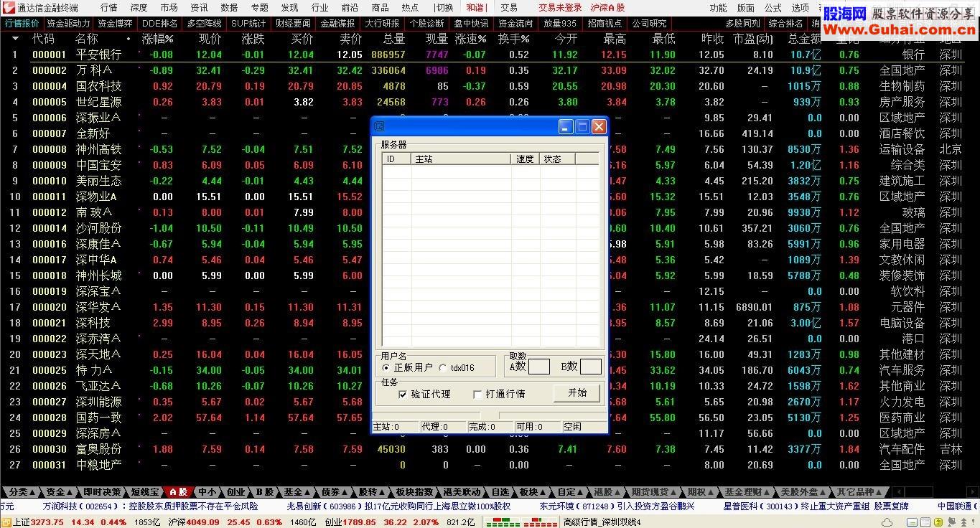The width and height of the screenshot is (980, 528).
Task: Click the sort arrow before 代码 header
Action: (x=15, y=39)
